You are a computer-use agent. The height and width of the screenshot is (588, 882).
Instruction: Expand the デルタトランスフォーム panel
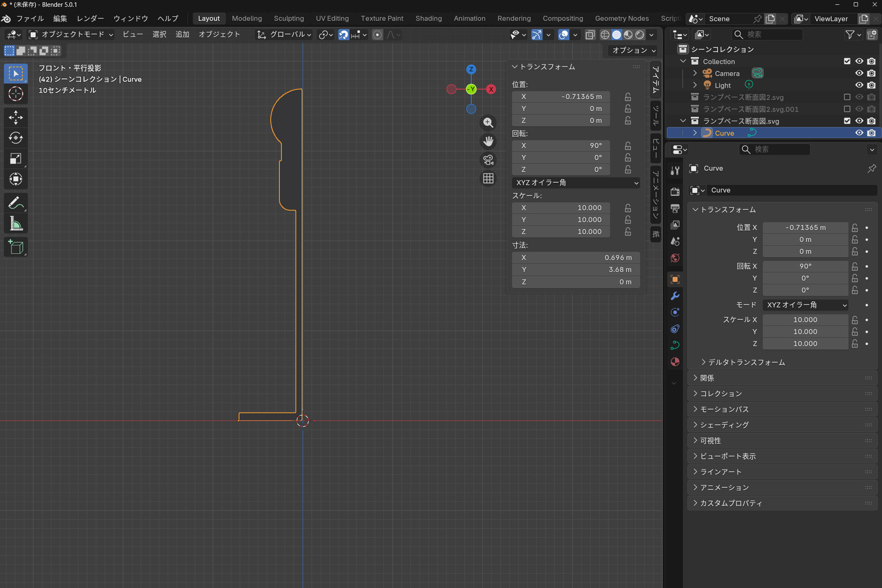tap(746, 362)
